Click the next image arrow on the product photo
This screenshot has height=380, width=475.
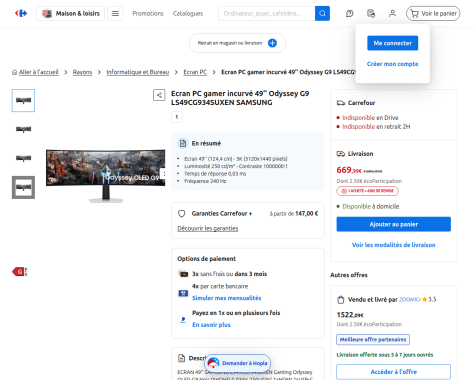tap(163, 174)
